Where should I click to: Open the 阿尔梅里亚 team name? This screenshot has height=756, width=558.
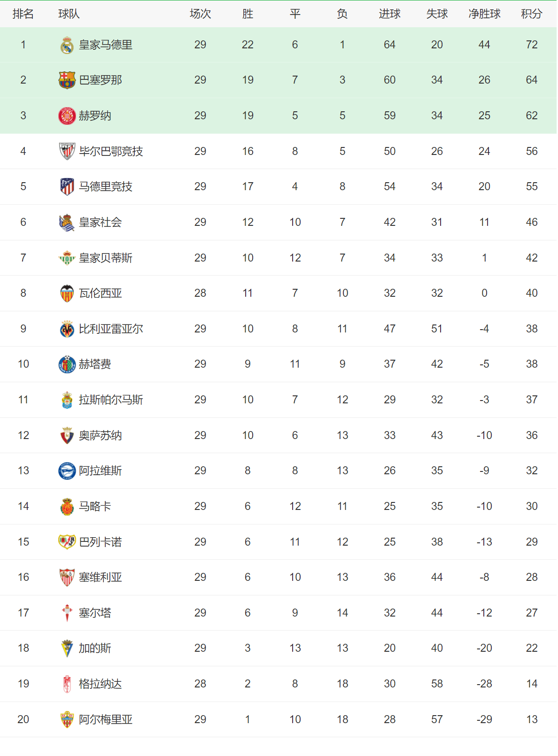pyautogui.click(x=106, y=720)
